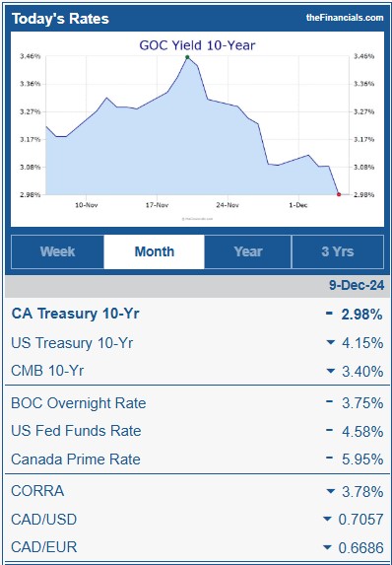392x565 pixels.
Task: Click the down arrow beside CAD/EUR
Action: pos(327,547)
